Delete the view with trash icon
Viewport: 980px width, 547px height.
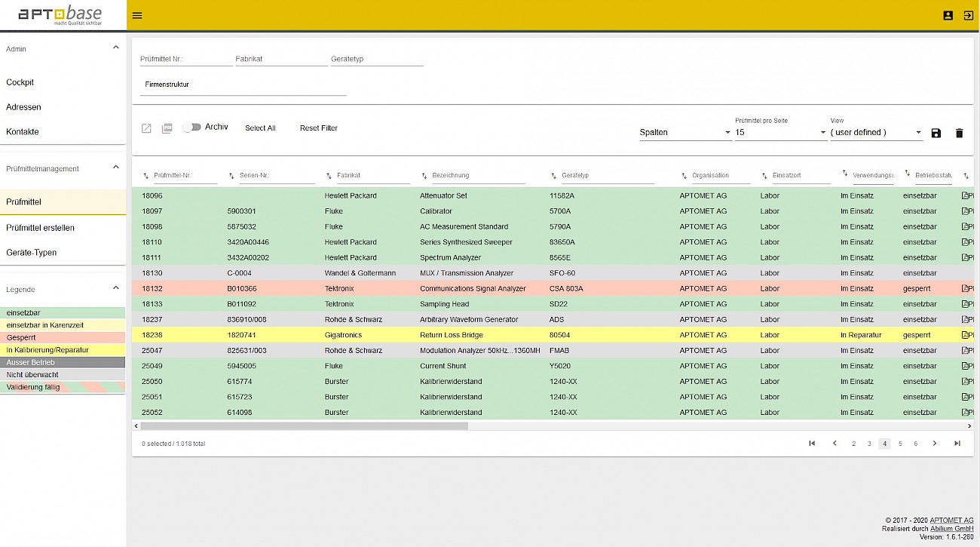coord(959,133)
